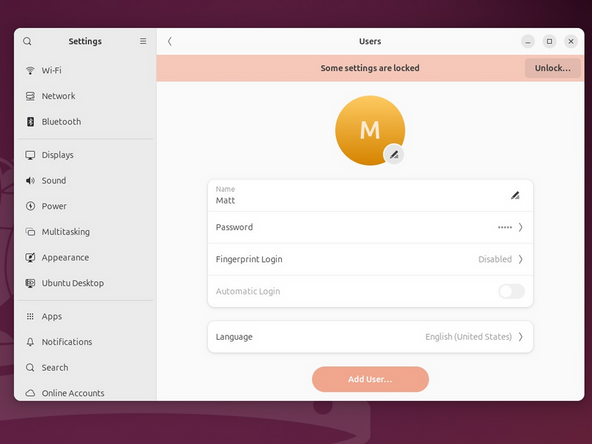Click the Network icon in sidebar
Screen dimensions: 592x444
point(30,96)
